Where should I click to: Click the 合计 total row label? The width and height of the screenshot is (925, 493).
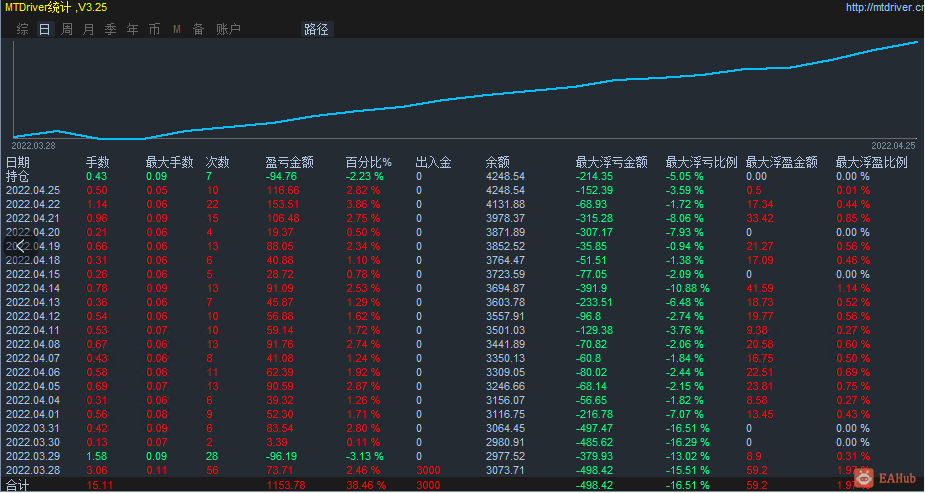click(x=17, y=485)
